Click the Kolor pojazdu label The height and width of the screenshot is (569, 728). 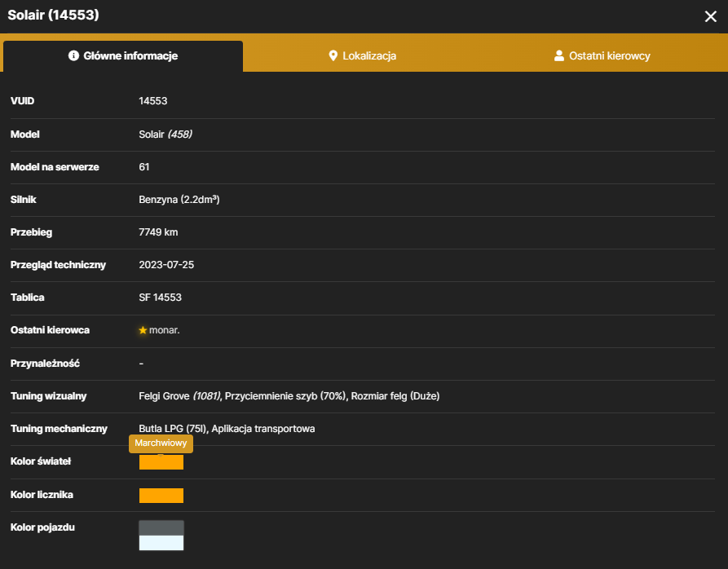(x=42, y=527)
